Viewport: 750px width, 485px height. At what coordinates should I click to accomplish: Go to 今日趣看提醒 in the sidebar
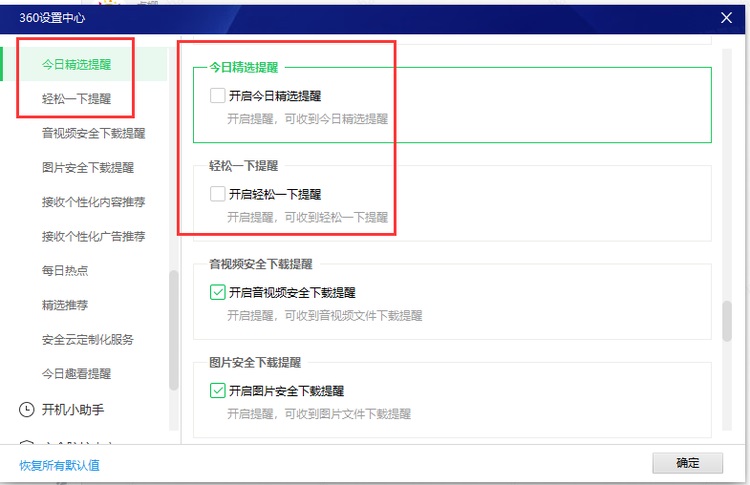tap(76, 374)
